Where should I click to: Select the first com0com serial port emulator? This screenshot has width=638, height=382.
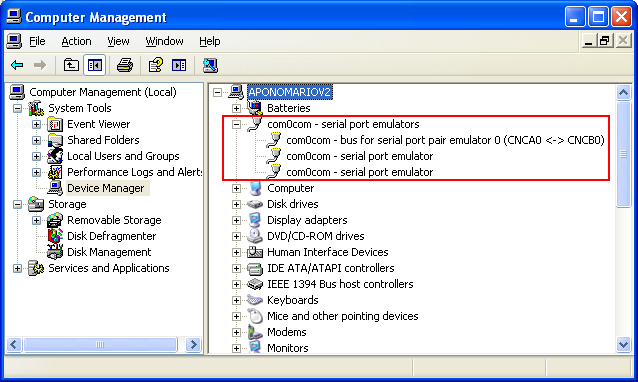pos(360,156)
